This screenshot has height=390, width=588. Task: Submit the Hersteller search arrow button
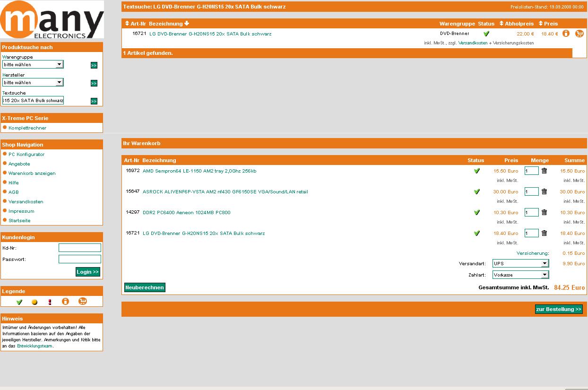tap(94, 83)
